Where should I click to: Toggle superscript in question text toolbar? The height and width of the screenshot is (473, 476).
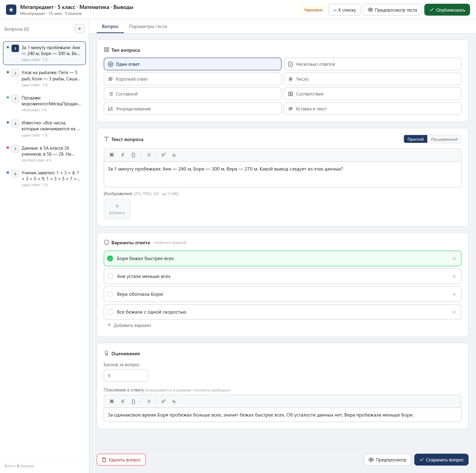[x=163, y=155]
